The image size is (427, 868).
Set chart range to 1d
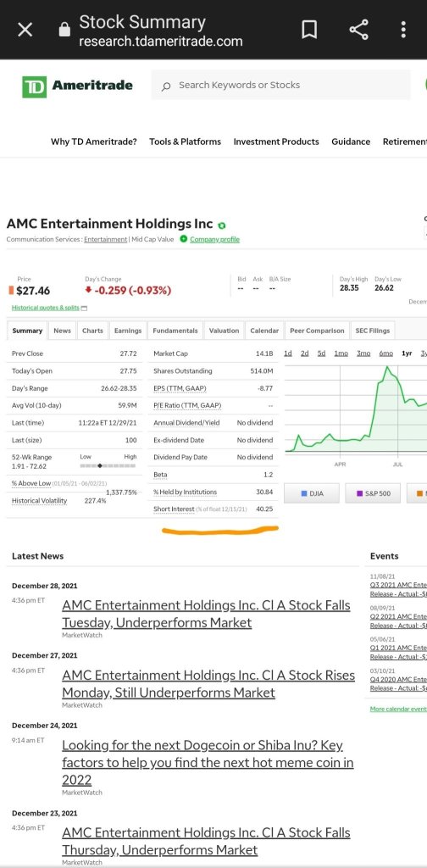pyautogui.click(x=287, y=353)
